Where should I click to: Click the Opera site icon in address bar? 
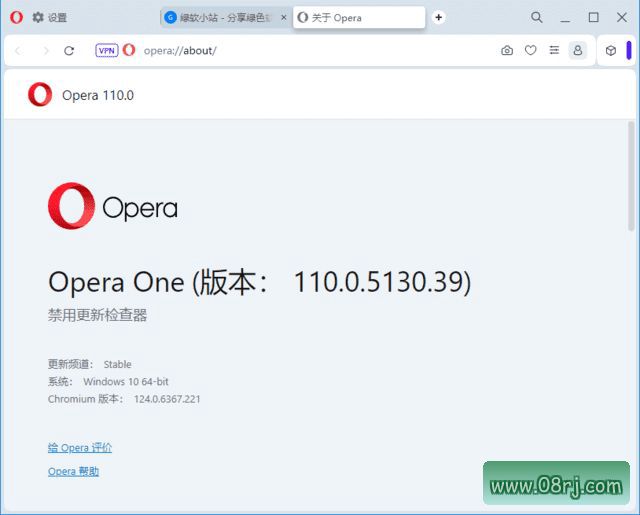pos(129,50)
